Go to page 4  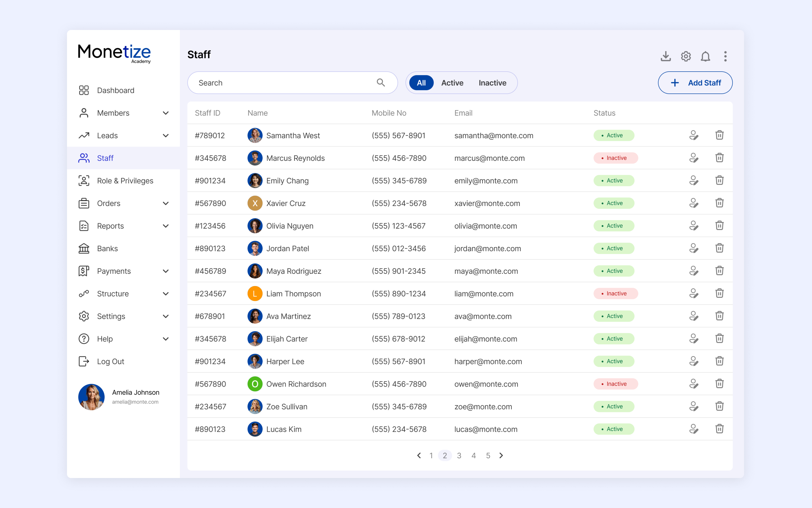(473, 456)
